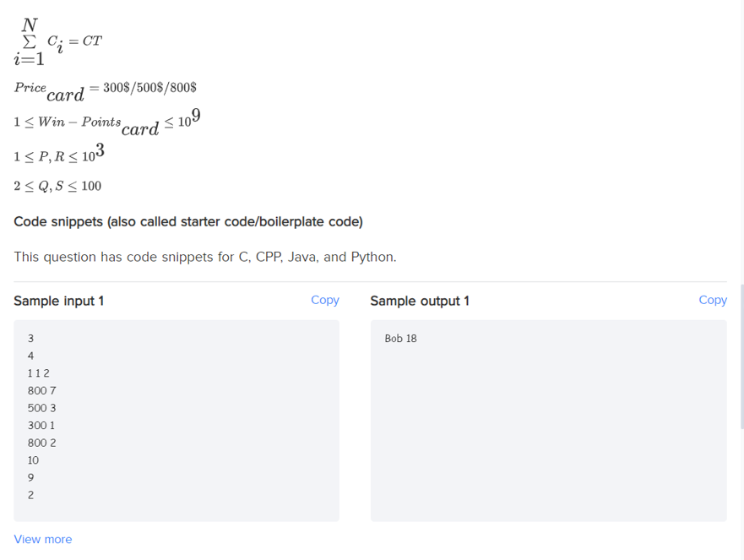Viewport: 744px width, 560px height.
Task: Click the '1 1 2' sample input line
Action: click(x=39, y=373)
